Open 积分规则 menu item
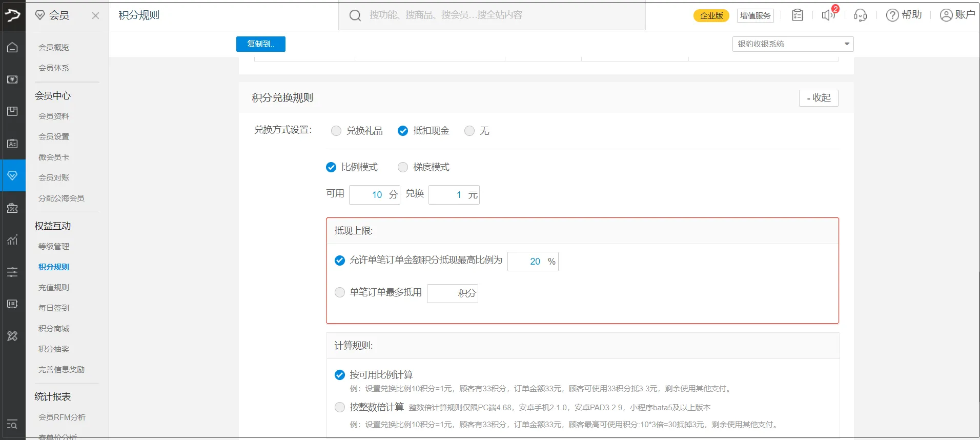This screenshot has width=980, height=440. (54, 267)
